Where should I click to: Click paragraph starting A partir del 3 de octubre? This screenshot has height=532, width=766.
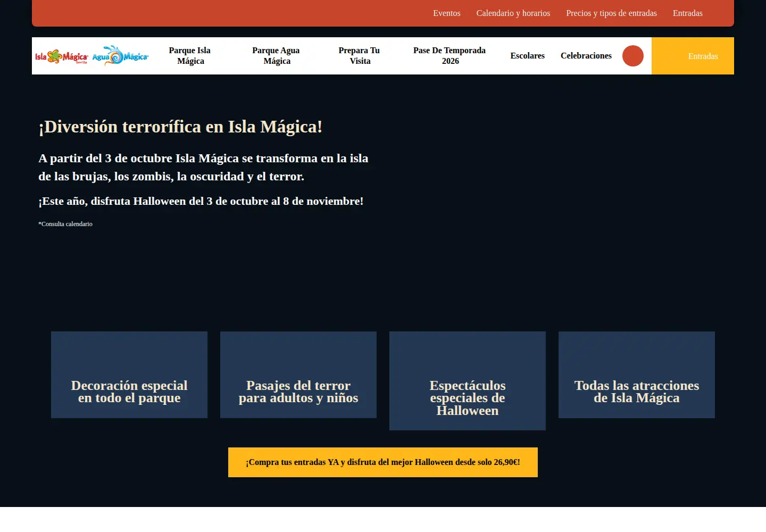coord(203,167)
